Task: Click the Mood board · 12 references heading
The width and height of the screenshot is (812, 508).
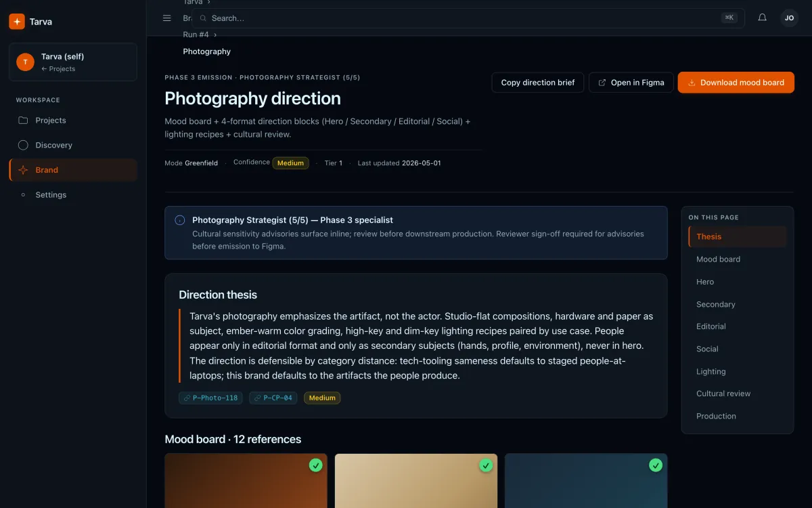Action: pos(233,439)
